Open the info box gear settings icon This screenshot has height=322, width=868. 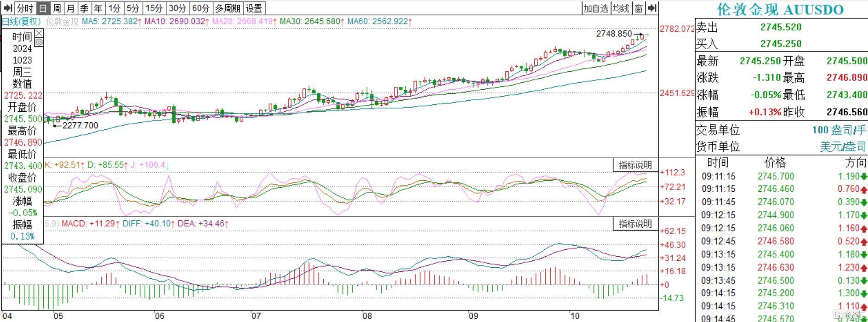pyautogui.click(x=39, y=42)
